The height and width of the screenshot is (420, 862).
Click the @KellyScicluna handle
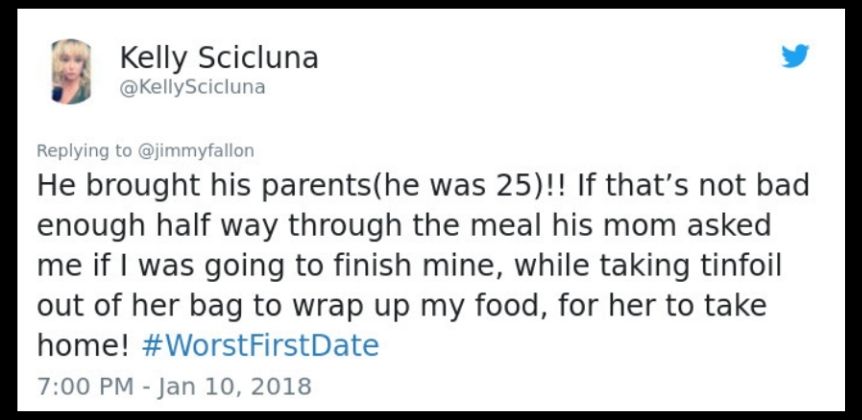point(192,87)
